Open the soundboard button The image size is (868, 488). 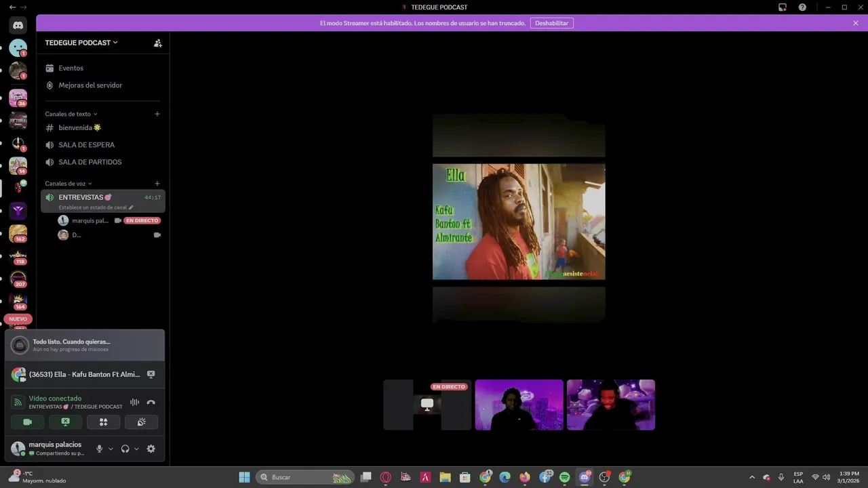coord(142,422)
